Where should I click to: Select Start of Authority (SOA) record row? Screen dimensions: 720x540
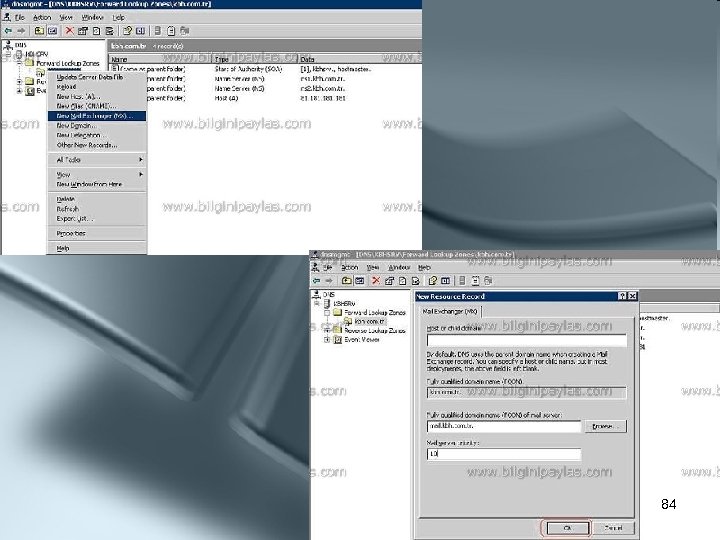coord(242,69)
